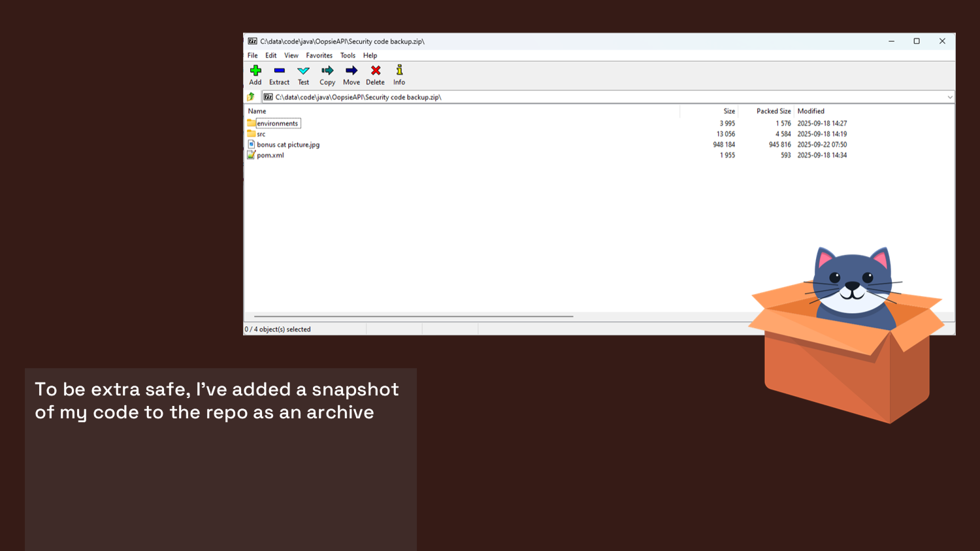
Task: Open the Favorites menu
Action: 319,56
